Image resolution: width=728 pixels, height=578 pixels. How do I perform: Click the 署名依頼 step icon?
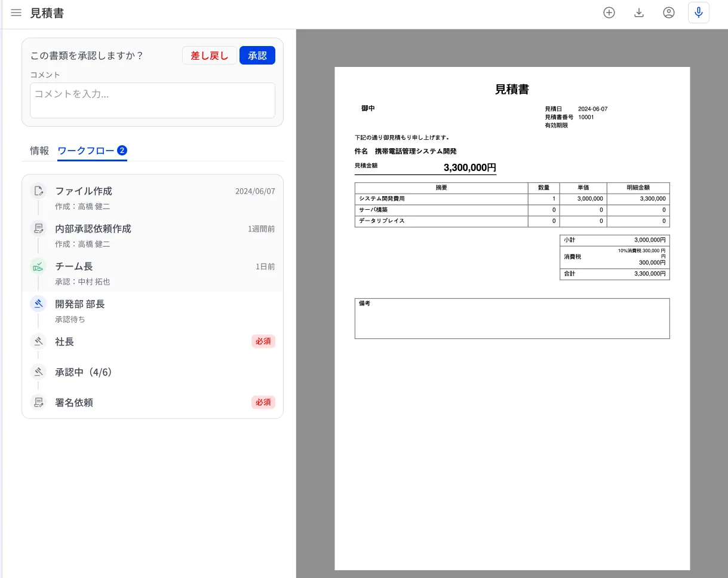[x=39, y=402]
